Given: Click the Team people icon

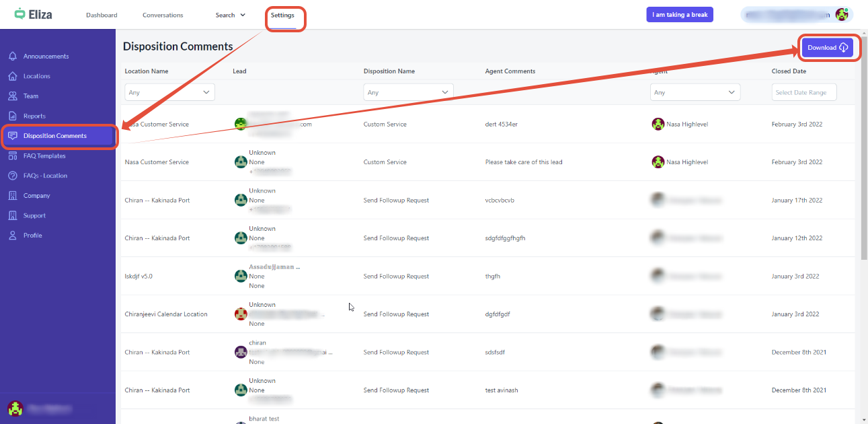Looking at the screenshot, I should click(13, 96).
